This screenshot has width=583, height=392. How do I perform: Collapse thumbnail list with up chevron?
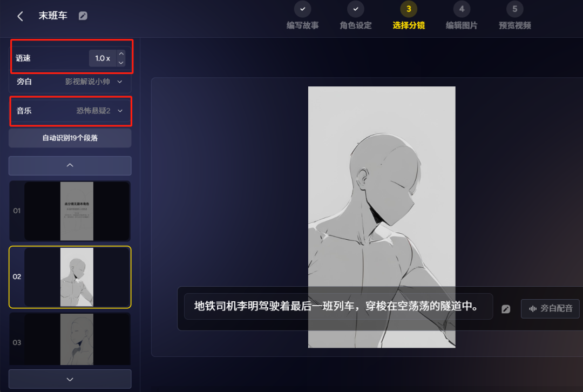70,166
